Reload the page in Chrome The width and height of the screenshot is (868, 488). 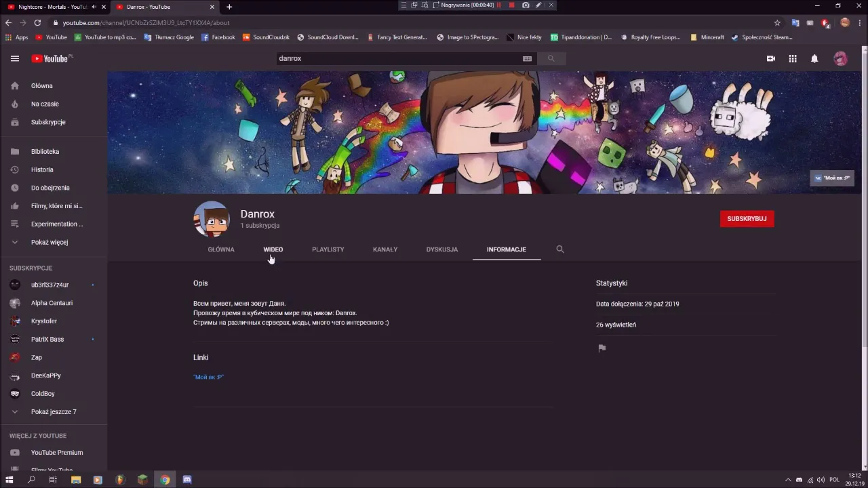pos(38,22)
